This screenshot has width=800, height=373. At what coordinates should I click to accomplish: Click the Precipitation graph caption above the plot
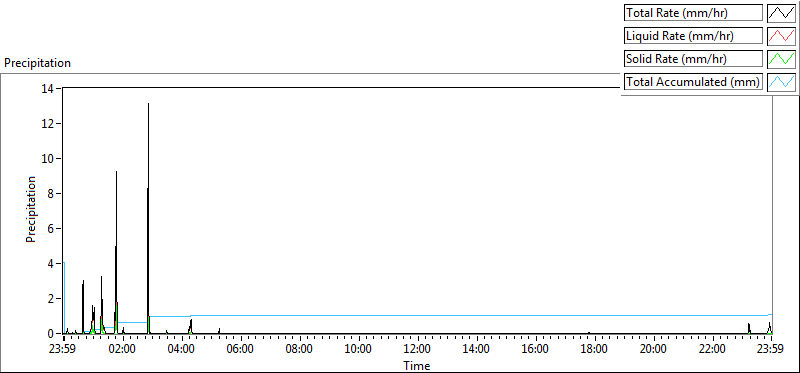(37, 63)
